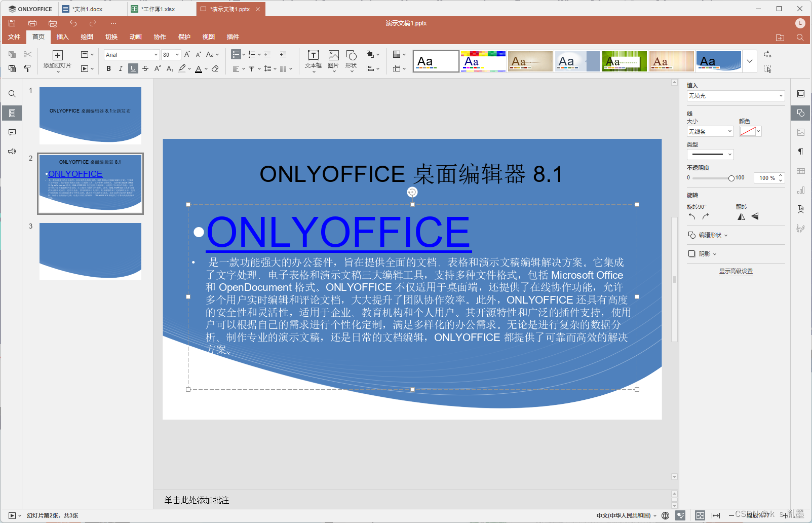Open slide settings in right sidebar
The width and height of the screenshot is (812, 523).
(801, 94)
